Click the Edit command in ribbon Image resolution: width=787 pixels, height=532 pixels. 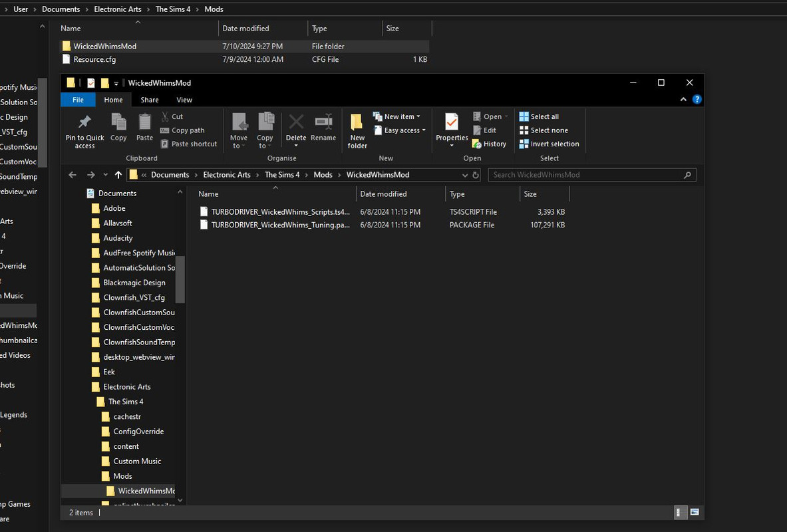click(x=485, y=130)
